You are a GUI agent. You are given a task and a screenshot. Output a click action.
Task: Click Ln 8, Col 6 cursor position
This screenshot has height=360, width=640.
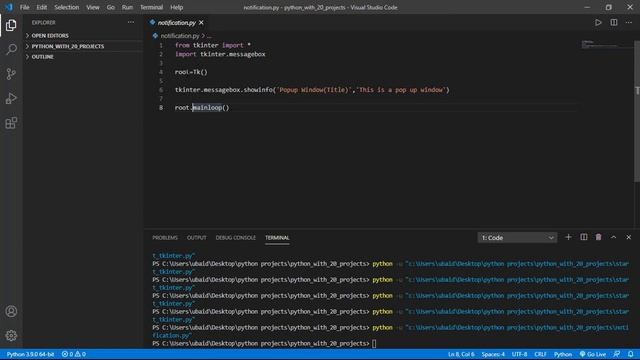click(461, 354)
